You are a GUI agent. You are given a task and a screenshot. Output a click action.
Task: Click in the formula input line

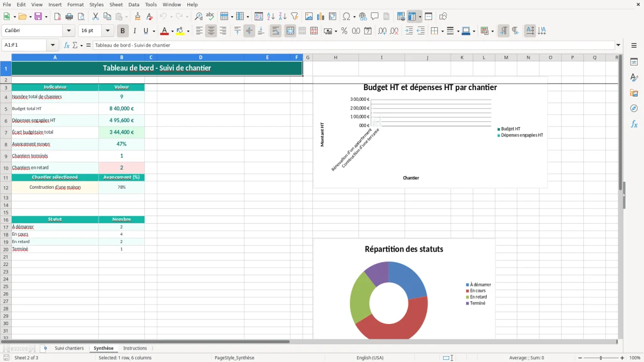point(354,45)
